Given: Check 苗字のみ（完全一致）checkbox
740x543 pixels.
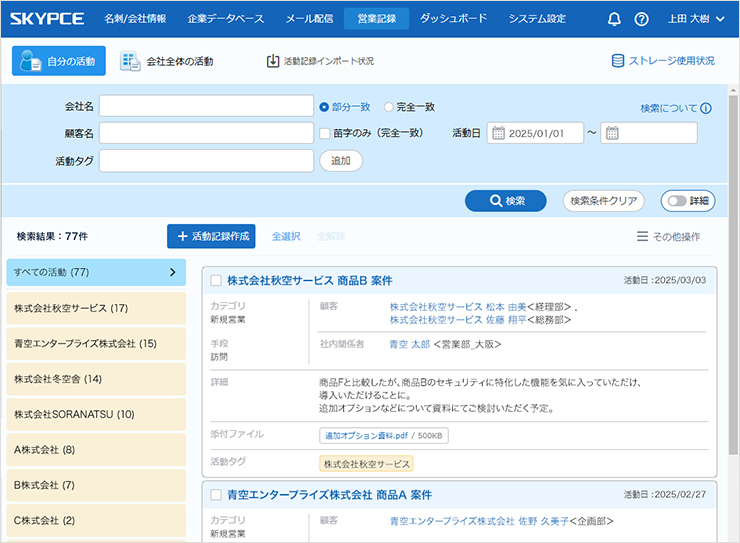Looking at the screenshot, I should coord(325,134).
